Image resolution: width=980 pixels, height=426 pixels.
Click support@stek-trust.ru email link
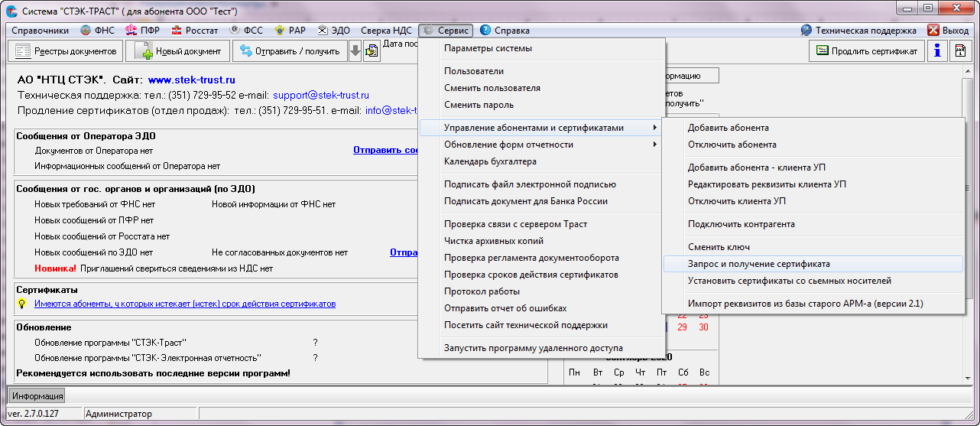point(321,96)
